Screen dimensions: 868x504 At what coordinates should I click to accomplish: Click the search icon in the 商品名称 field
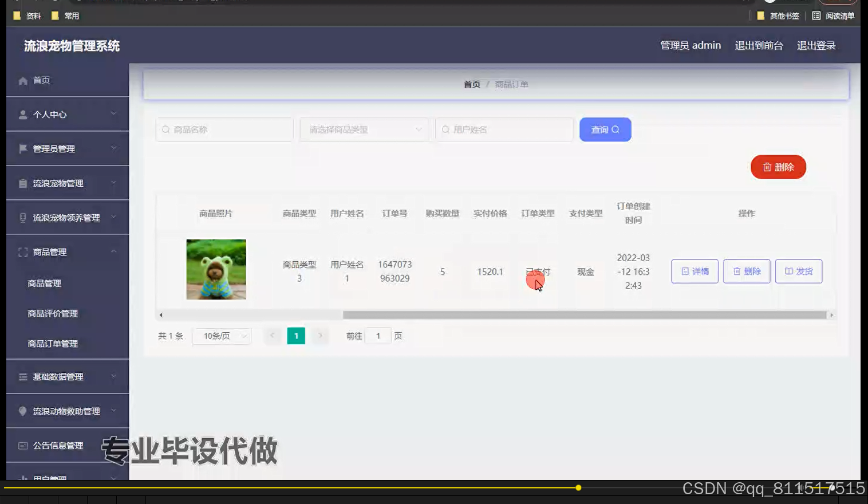(165, 129)
